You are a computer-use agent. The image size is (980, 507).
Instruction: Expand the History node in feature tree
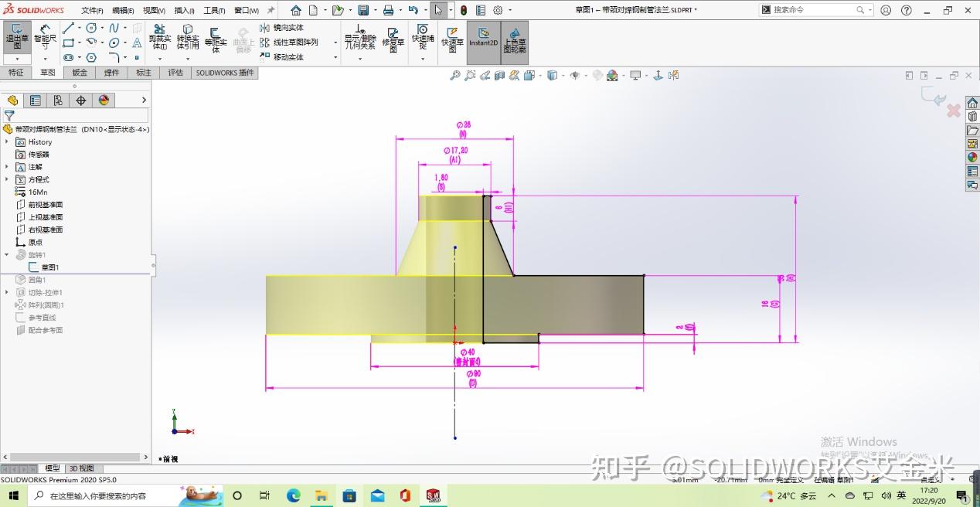tap(7, 142)
